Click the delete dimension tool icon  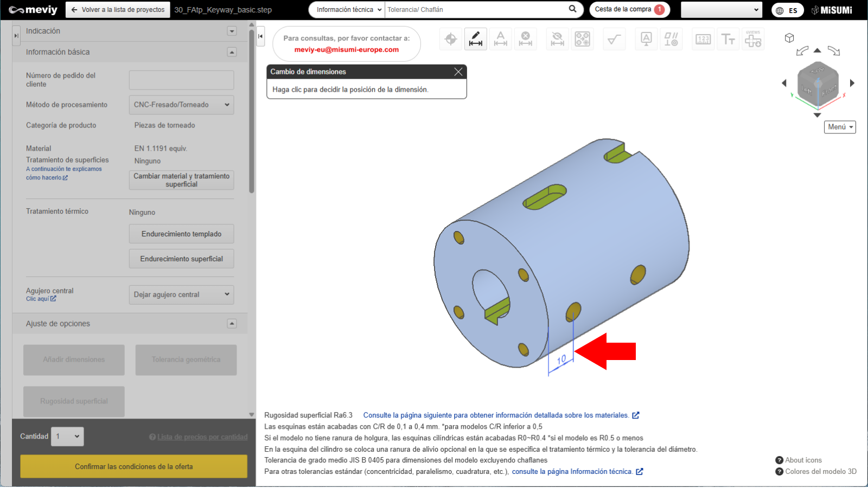tap(525, 39)
